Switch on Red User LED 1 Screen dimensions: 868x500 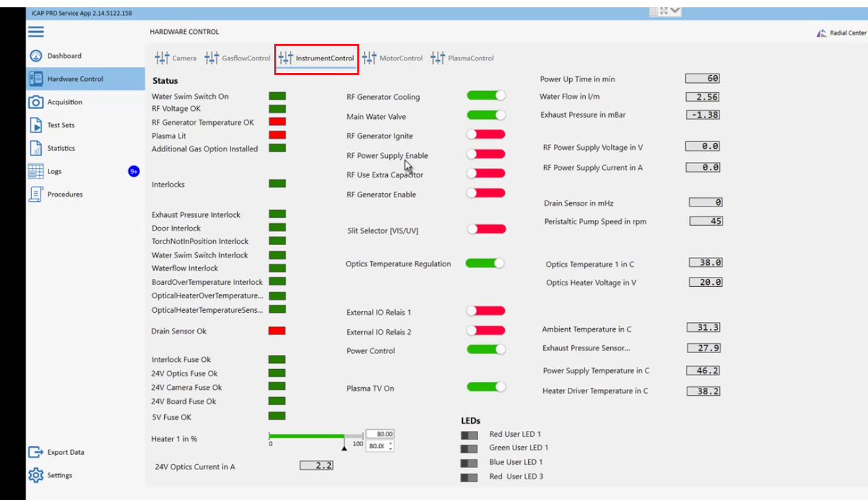pyautogui.click(x=469, y=435)
